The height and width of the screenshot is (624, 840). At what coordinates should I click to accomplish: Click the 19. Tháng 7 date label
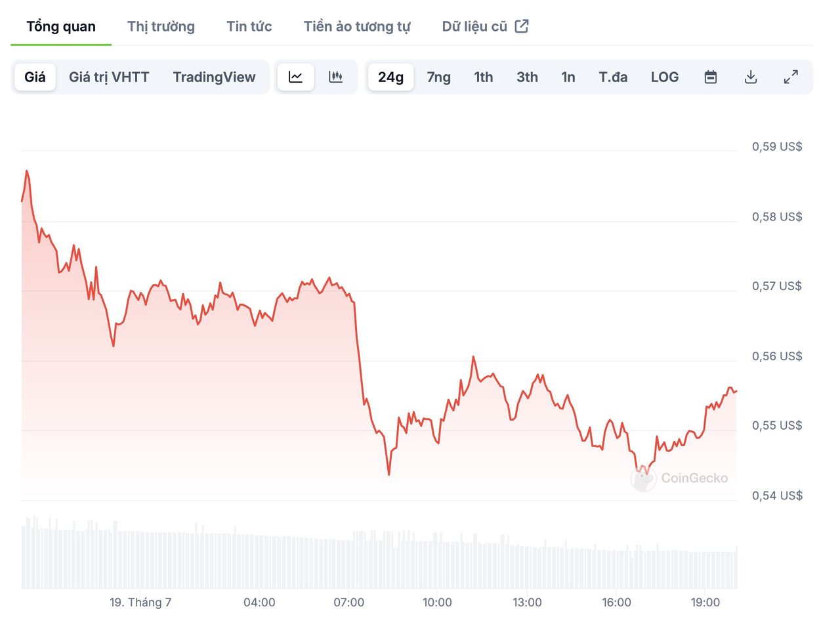point(140,602)
